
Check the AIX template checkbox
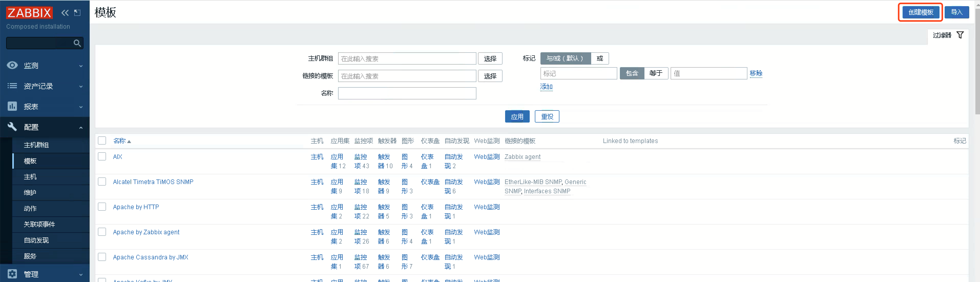(102, 156)
